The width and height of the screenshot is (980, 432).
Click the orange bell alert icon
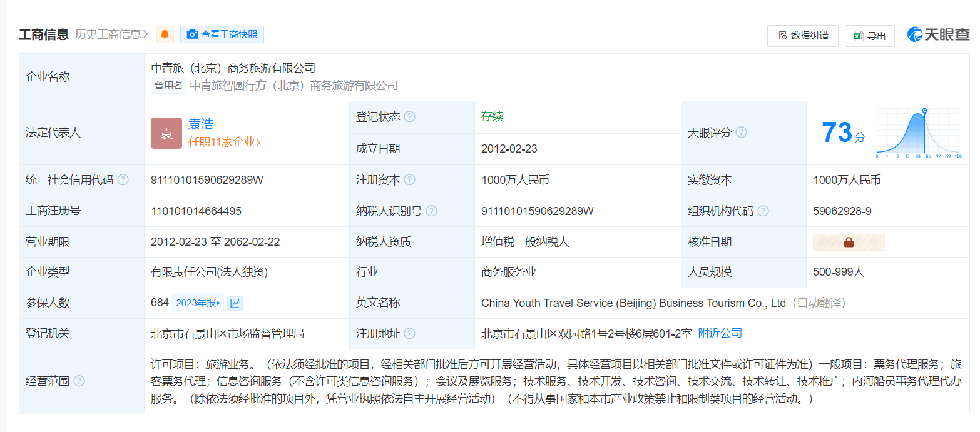pos(165,34)
